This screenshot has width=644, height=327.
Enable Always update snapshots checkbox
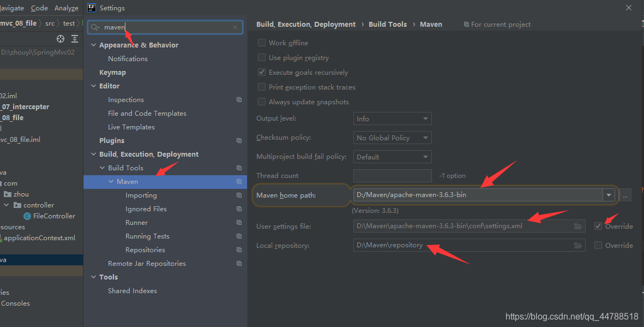point(262,102)
